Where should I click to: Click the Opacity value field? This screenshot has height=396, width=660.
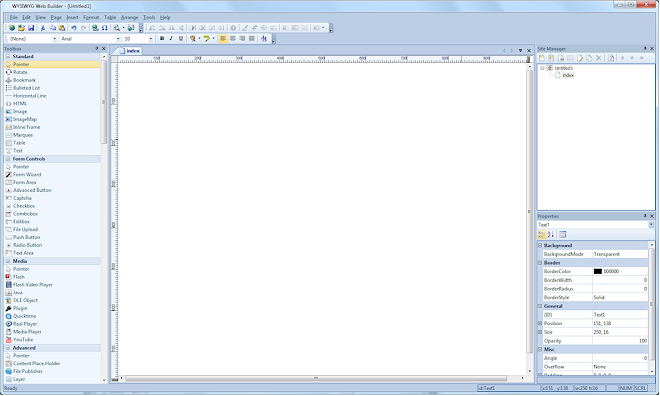pyautogui.click(x=620, y=341)
